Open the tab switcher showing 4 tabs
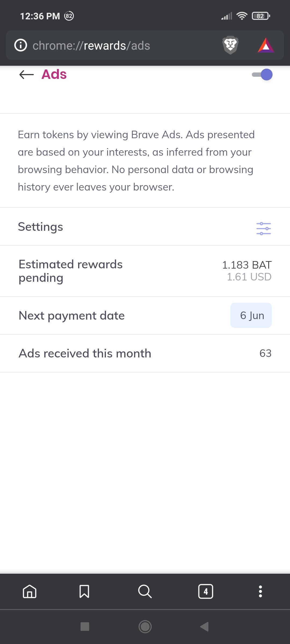The image size is (290, 644). tap(206, 591)
